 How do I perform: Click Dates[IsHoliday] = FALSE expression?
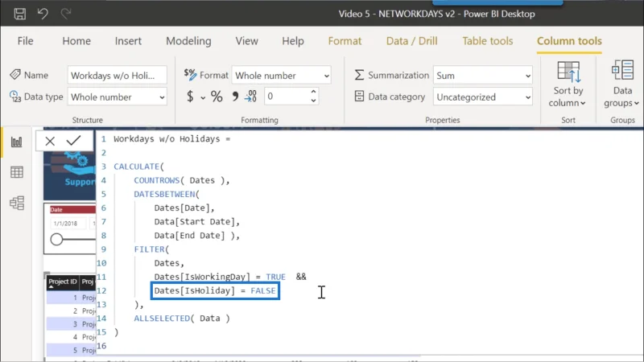215,290
